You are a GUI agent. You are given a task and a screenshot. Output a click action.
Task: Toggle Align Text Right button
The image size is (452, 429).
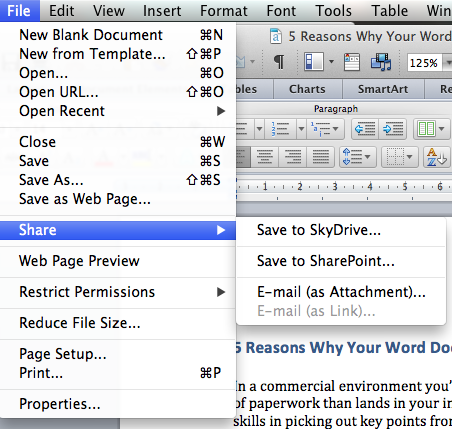293,157
